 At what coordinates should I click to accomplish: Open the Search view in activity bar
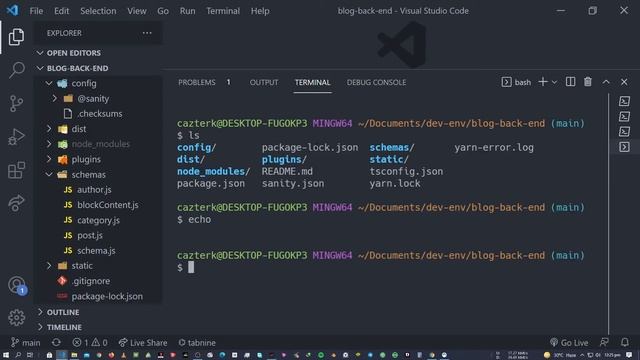click(x=16, y=70)
